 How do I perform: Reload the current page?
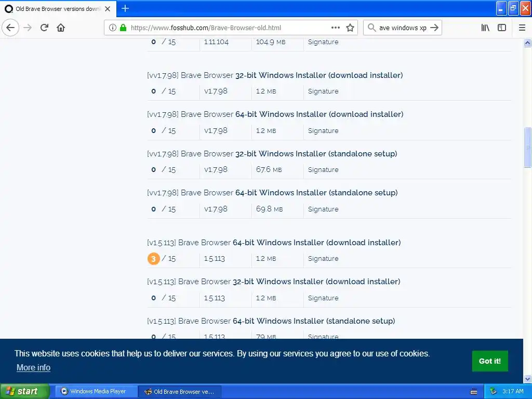click(x=44, y=28)
